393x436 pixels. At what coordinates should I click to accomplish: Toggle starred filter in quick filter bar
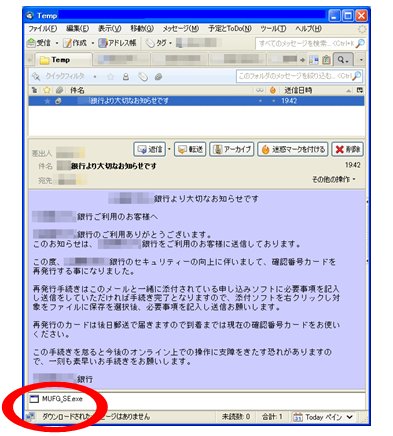click(x=110, y=77)
